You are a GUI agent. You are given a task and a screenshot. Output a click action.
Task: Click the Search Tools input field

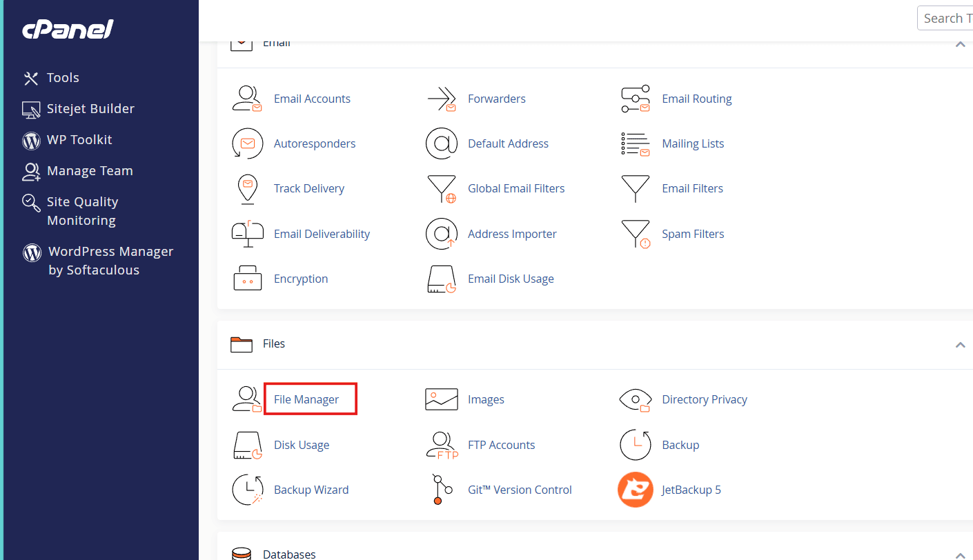[945, 19]
